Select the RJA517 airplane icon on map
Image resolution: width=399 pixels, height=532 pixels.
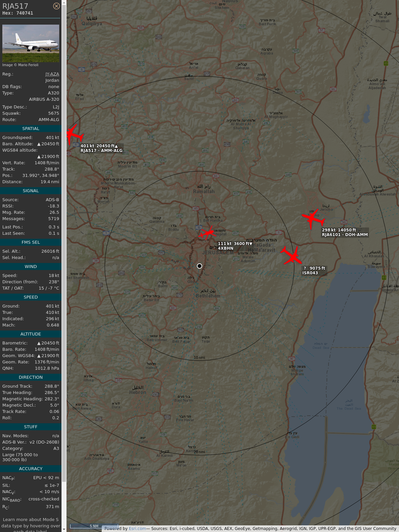pyautogui.click(x=73, y=135)
